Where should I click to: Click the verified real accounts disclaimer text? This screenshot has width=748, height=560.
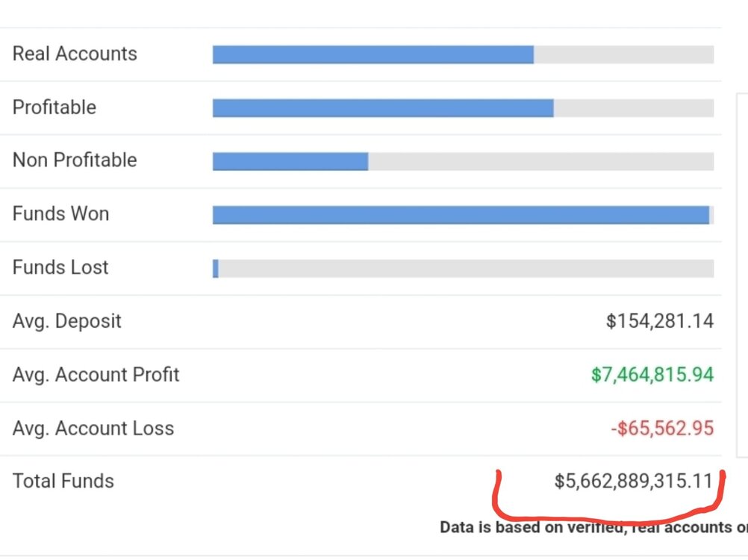pos(593,527)
